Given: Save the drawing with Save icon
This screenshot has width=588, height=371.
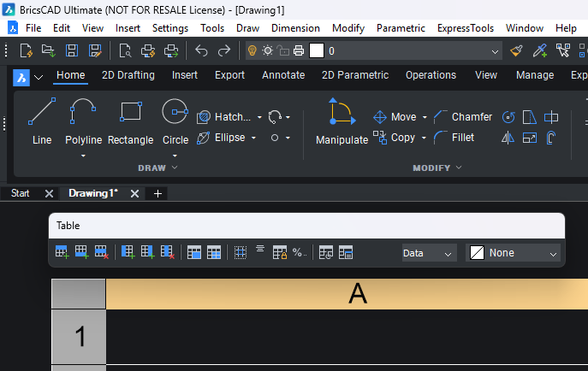Looking at the screenshot, I should tap(72, 50).
